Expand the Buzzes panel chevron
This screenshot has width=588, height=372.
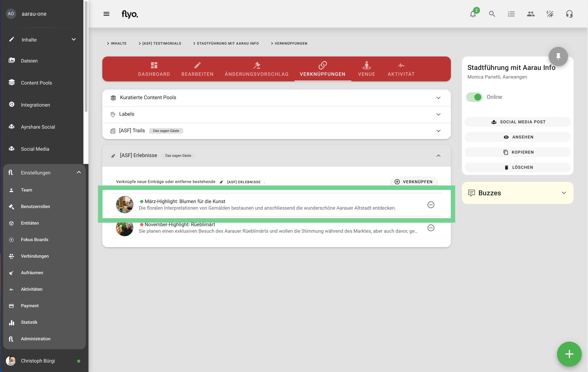564,193
